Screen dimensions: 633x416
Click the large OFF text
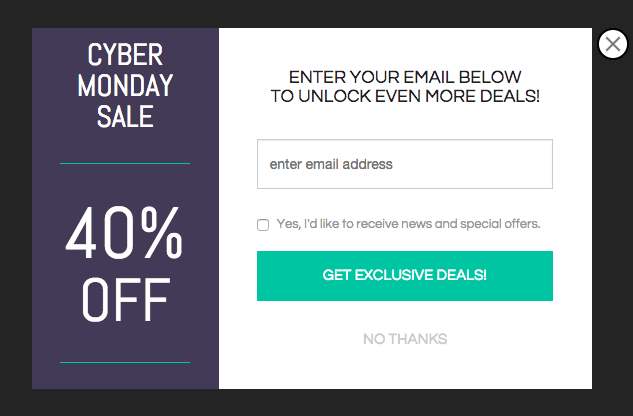pos(125,298)
